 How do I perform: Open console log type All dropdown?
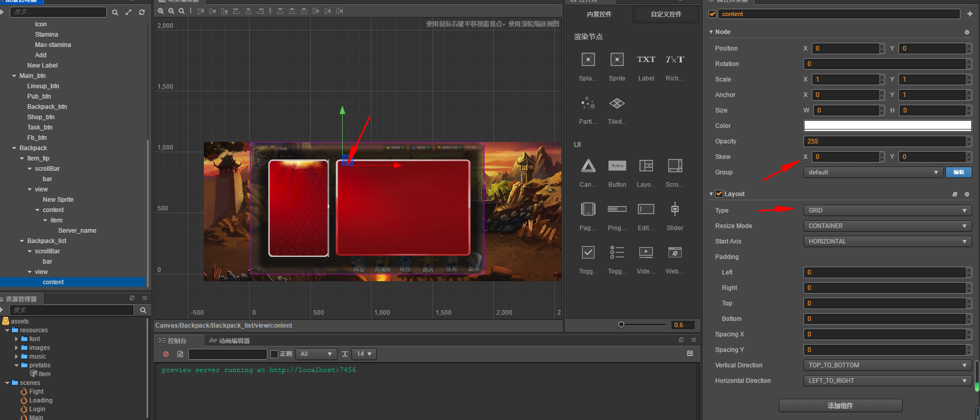[316, 354]
